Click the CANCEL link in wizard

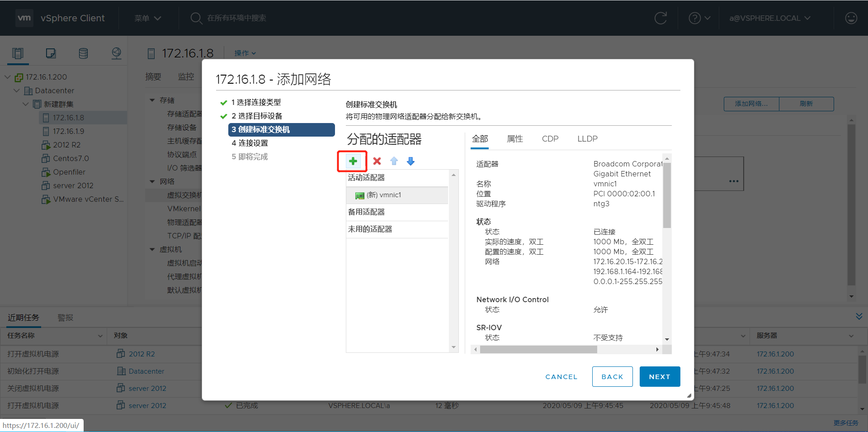561,376
